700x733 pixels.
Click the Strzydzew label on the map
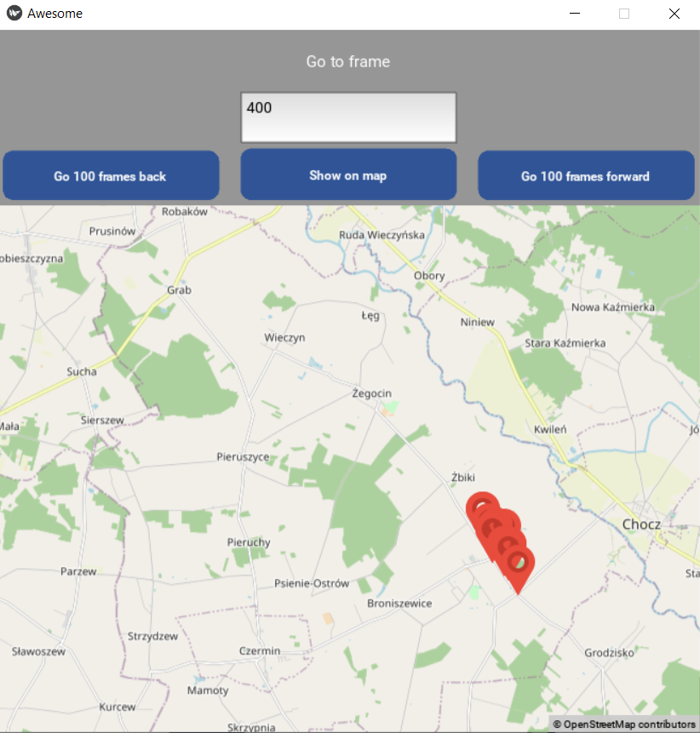point(152,636)
